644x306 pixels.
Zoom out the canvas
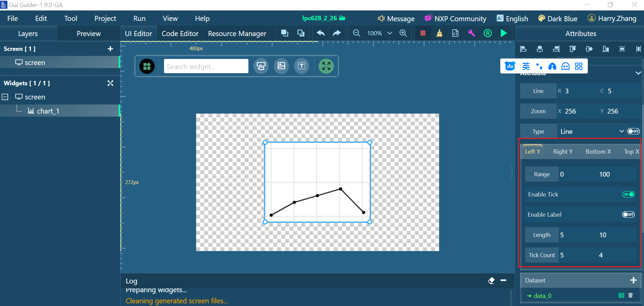tap(356, 33)
